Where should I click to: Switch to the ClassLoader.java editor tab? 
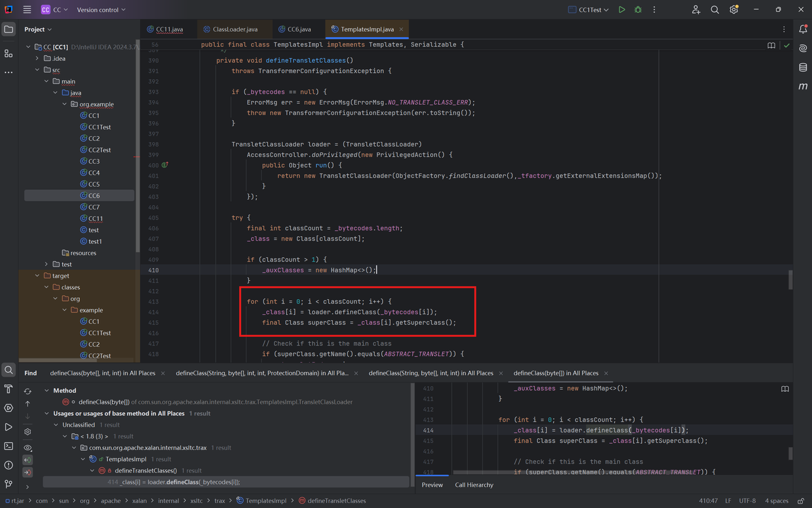point(235,29)
